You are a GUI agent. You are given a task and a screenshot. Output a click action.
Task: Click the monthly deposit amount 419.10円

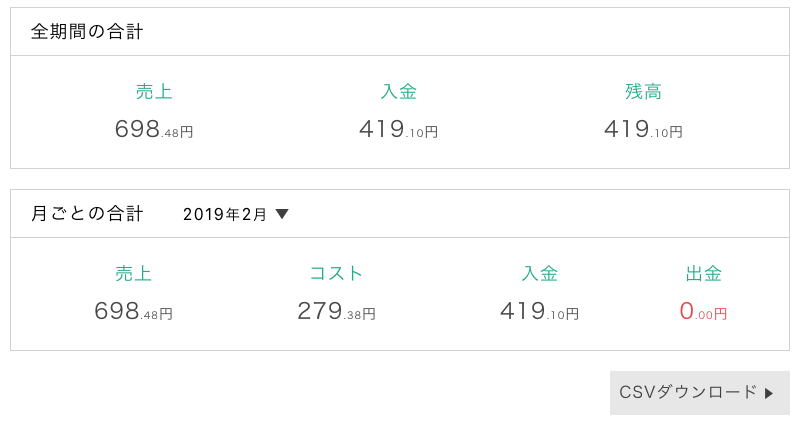(x=540, y=311)
